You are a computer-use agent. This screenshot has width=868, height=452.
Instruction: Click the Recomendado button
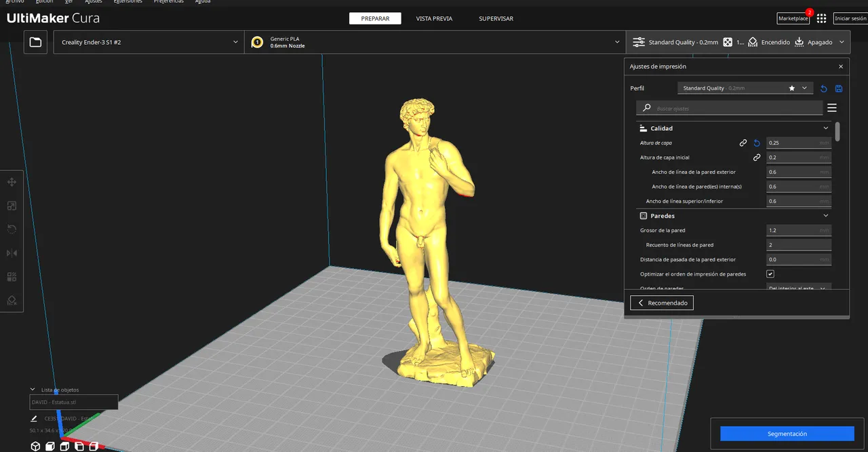(662, 303)
